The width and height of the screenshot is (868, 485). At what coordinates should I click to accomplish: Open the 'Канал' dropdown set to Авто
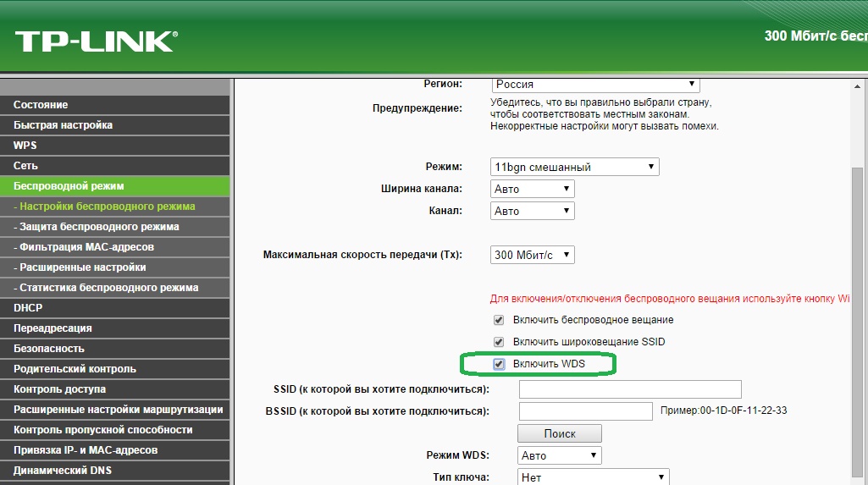point(532,211)
